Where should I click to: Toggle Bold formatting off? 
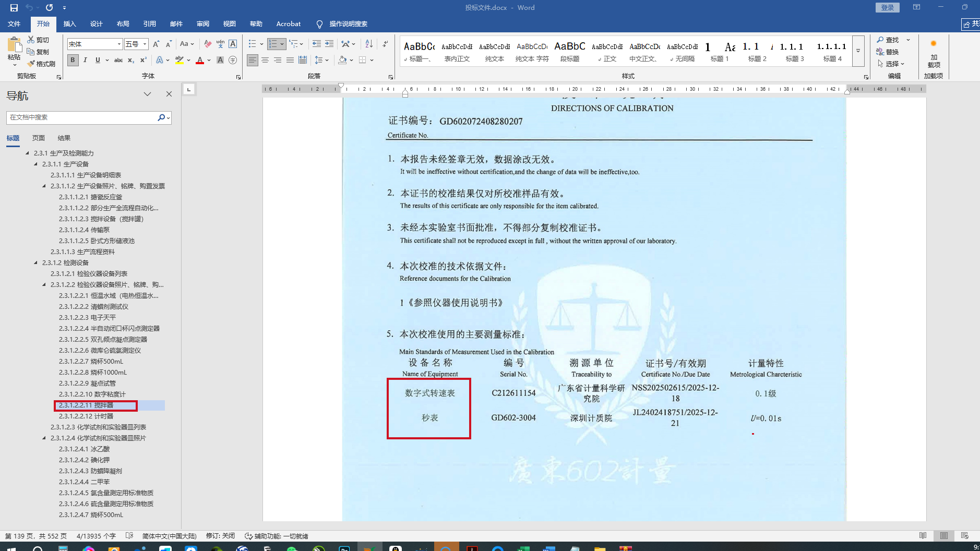tap(73, 60)
